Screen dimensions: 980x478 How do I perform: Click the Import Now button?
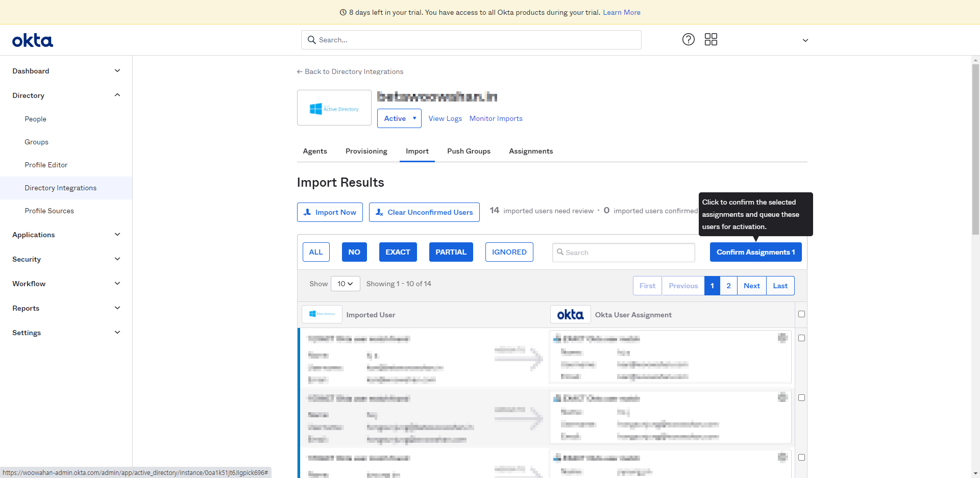click(x=330, y=212)
